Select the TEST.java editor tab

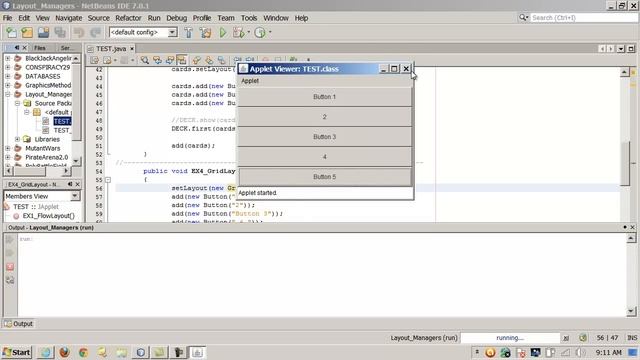(x=111, y=49)
